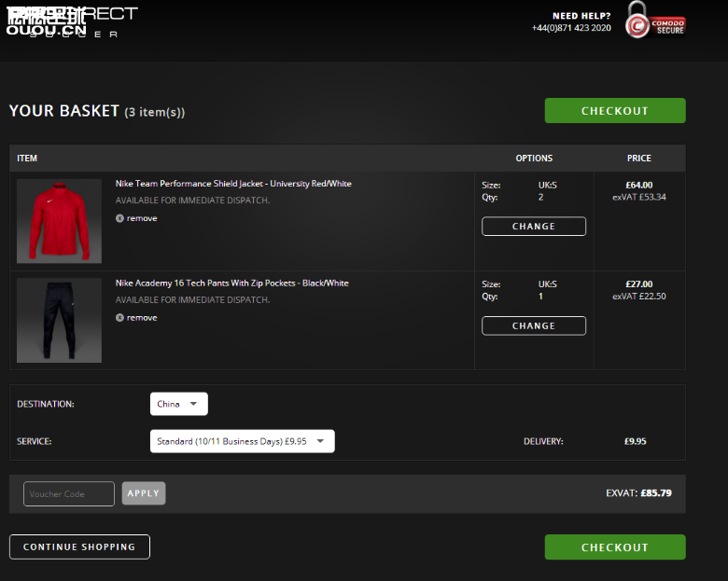Remove the Nike Academy Tech Pants item
This screenshot has height=581, width=728.
[x=136, y=317]
